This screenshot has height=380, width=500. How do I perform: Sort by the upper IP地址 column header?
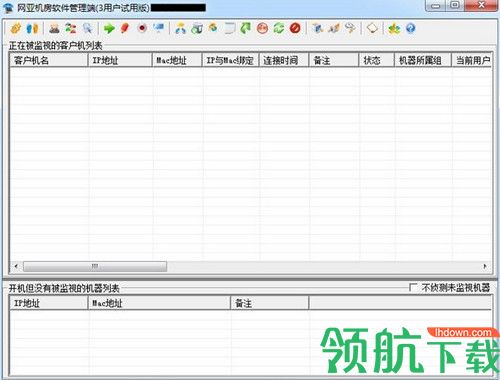(120, 60)
